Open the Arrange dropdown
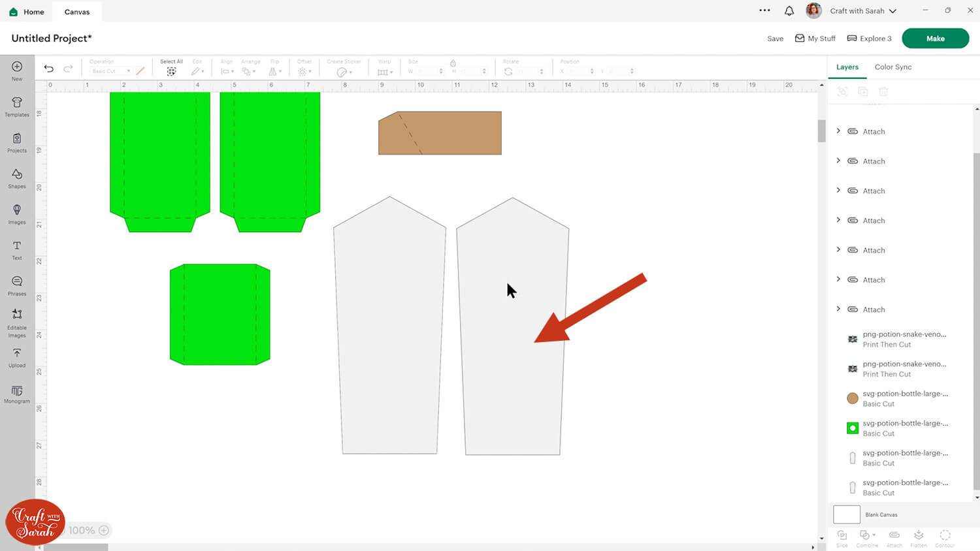 (249, 71)
